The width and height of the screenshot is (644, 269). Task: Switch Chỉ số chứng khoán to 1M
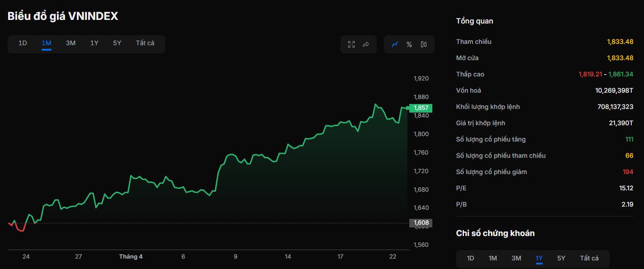(493, 259)
